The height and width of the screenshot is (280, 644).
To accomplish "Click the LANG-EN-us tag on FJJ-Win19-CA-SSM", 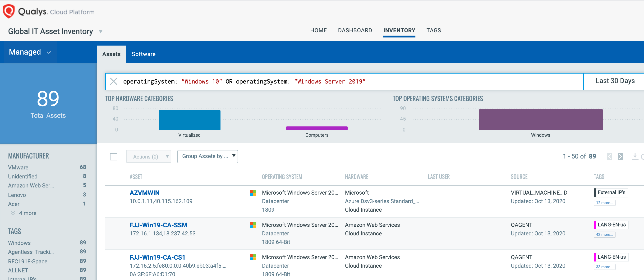I will pyautogui.click(x=611, y=225).
